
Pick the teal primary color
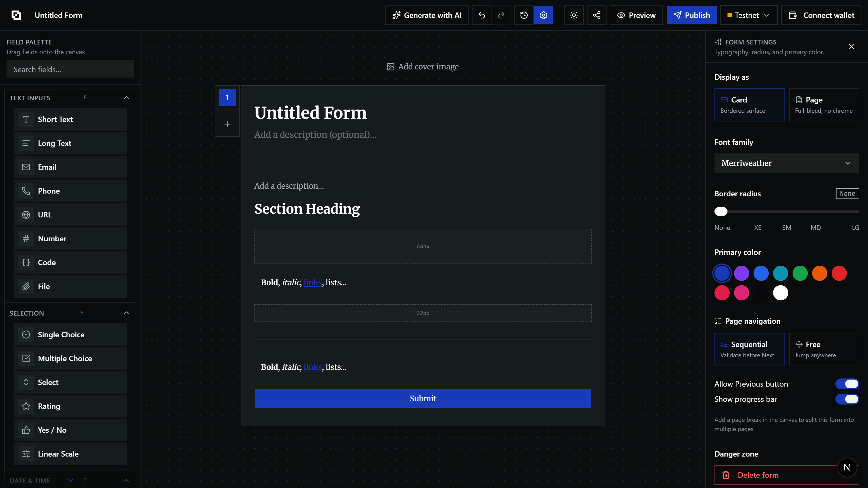coord(780,273)
